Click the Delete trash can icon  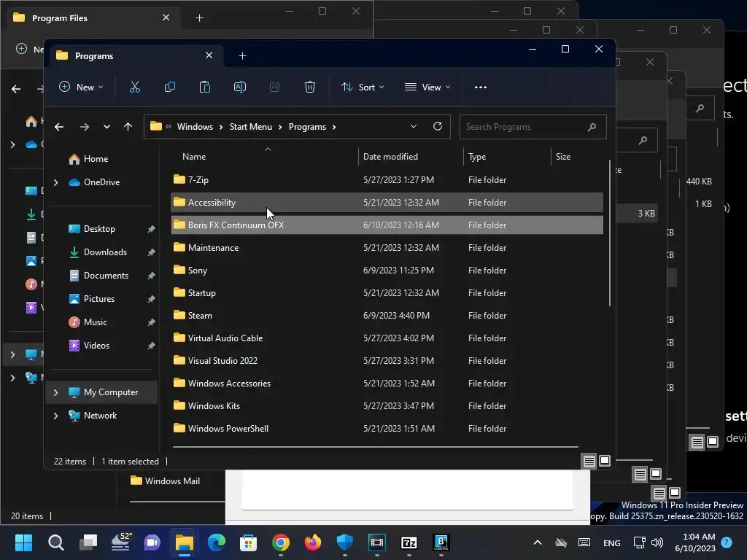(309, 87)
